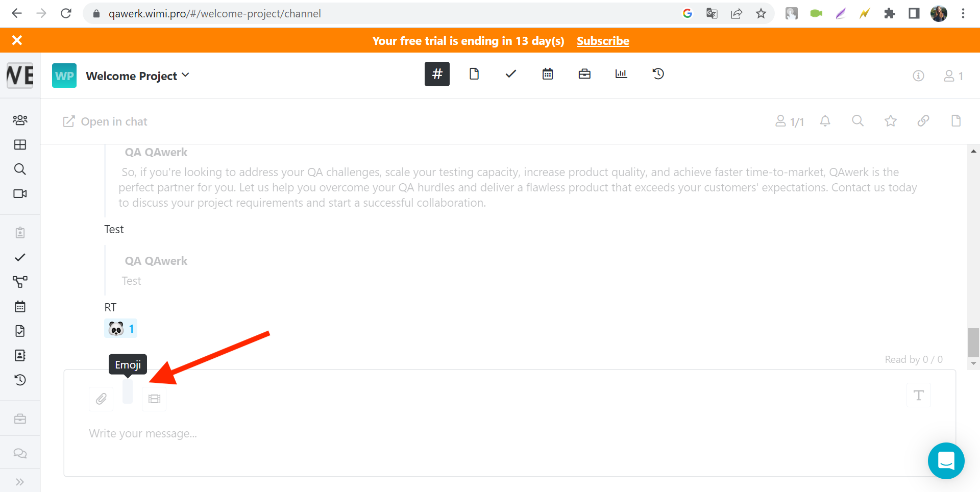Click the WP project avatar
980x492 pixels.
coord(64,76)
